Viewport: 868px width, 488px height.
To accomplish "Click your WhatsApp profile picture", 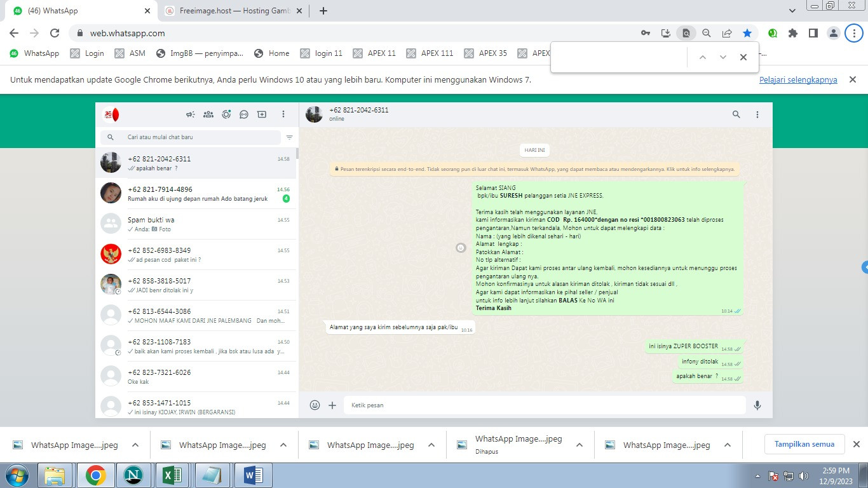I will [x=111, y=114].
